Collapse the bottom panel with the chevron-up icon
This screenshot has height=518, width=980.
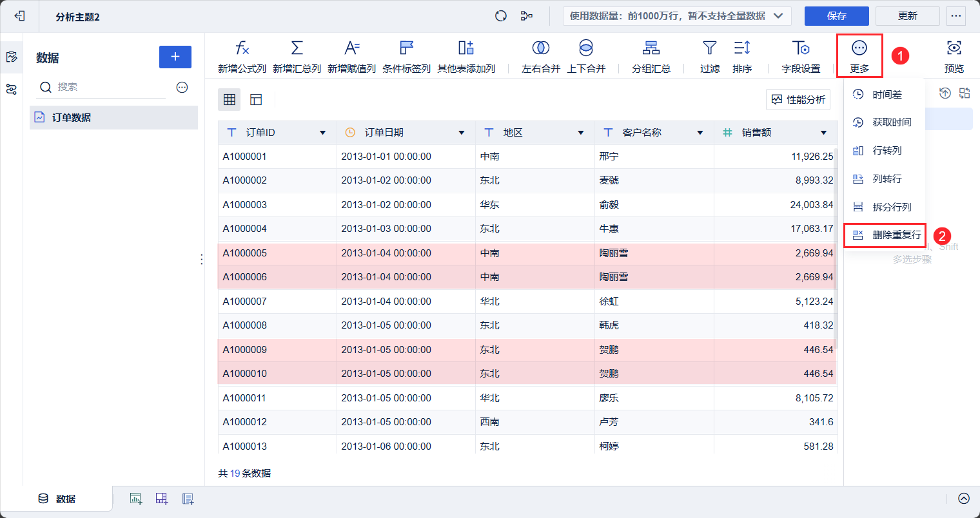tap(964, 498)
